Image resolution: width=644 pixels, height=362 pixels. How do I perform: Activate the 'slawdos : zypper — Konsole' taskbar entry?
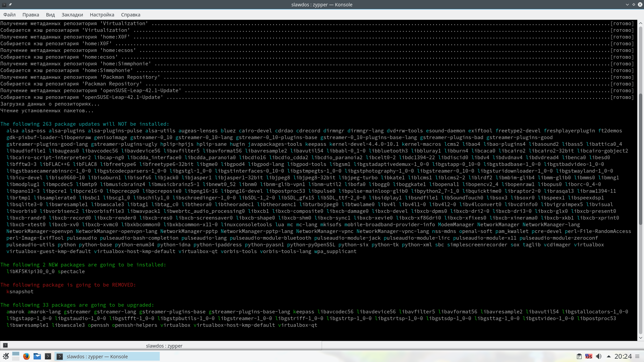[107, 356]
